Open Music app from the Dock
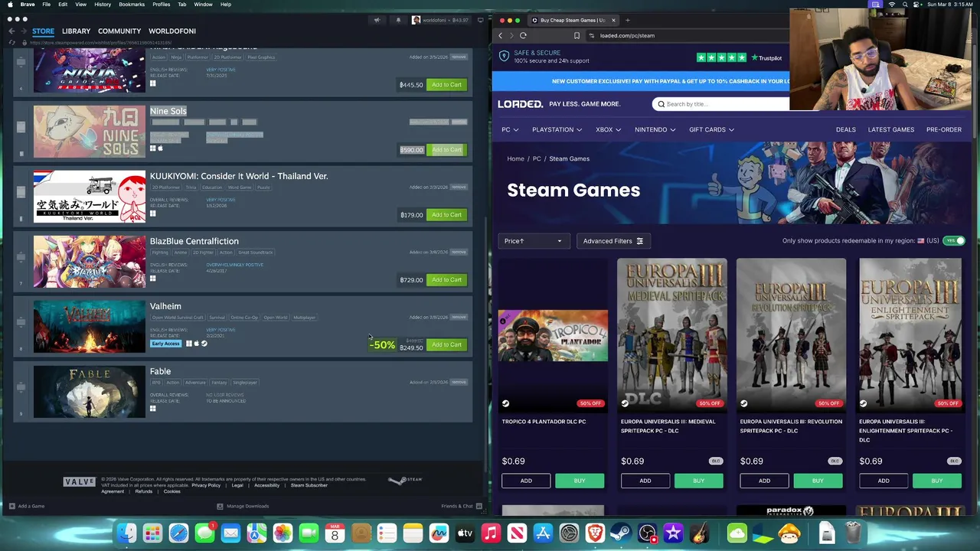The width and height of the screenshot is (980, 551). click(x=491, y=533)
